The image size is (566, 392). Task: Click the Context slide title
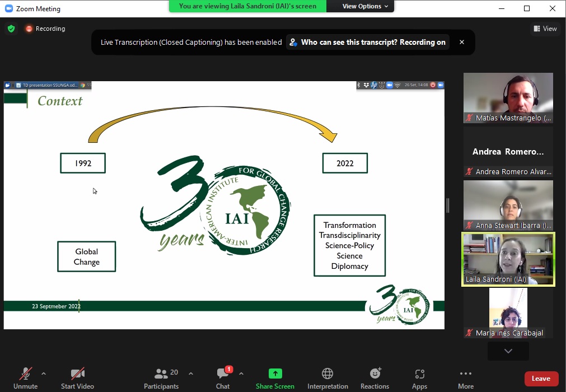pos(60,101)
